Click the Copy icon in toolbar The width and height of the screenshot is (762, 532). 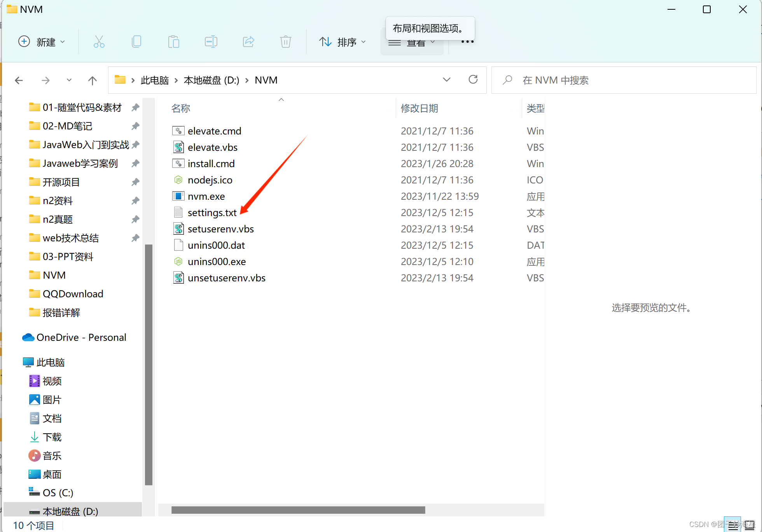click(x=136, y=42)
